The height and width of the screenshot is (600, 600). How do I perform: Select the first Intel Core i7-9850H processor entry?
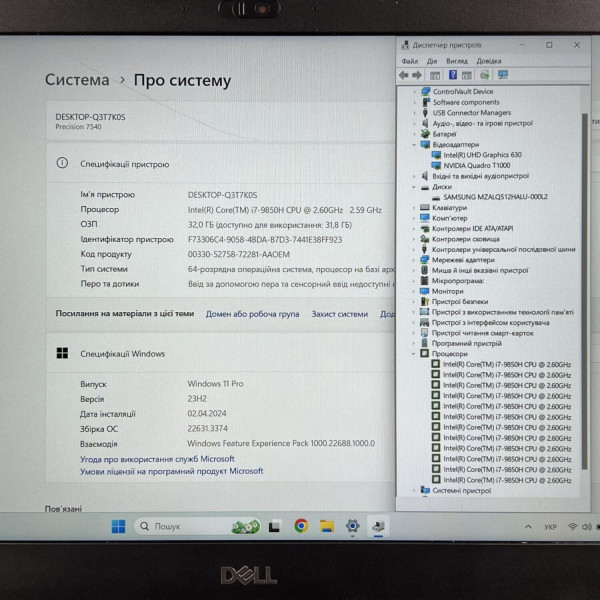point(507,364)
